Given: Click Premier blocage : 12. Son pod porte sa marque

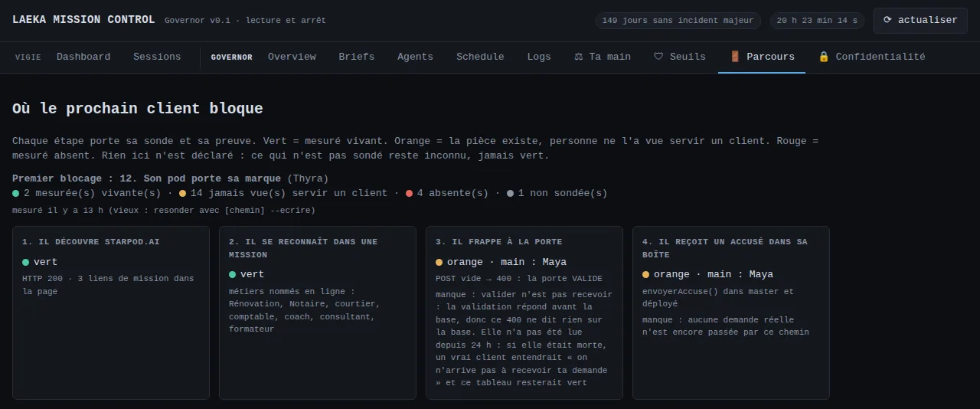Looking at the screenshot, I should coord(147,178).
